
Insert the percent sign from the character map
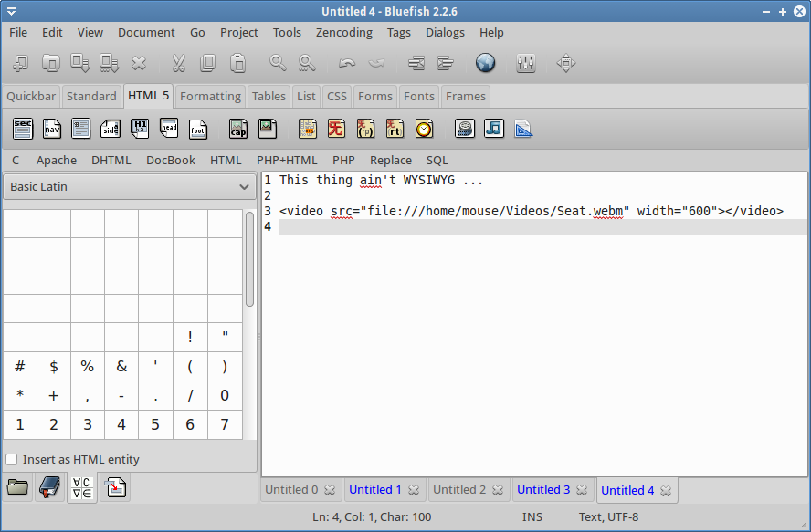click(x=88, y=367)
